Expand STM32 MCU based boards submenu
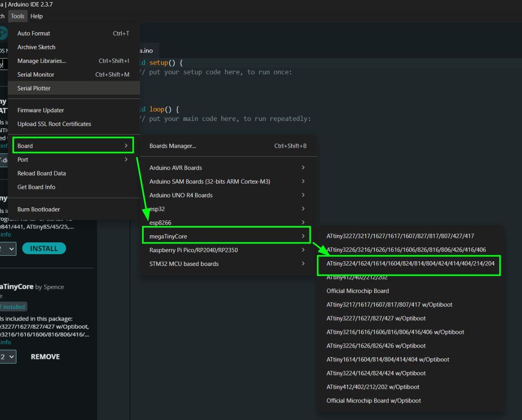The image size is (522, 420). pyautogui.click(x=229, y=264)
